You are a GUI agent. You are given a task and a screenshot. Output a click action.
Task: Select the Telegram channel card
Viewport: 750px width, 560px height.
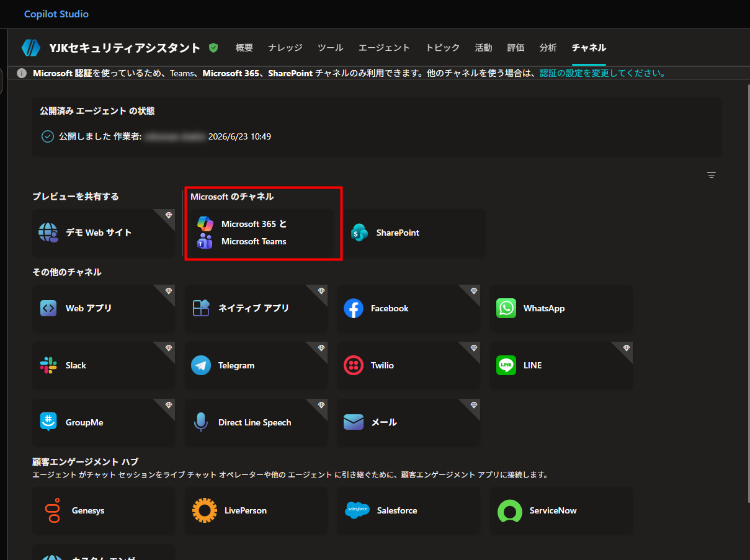click(256, 365)
